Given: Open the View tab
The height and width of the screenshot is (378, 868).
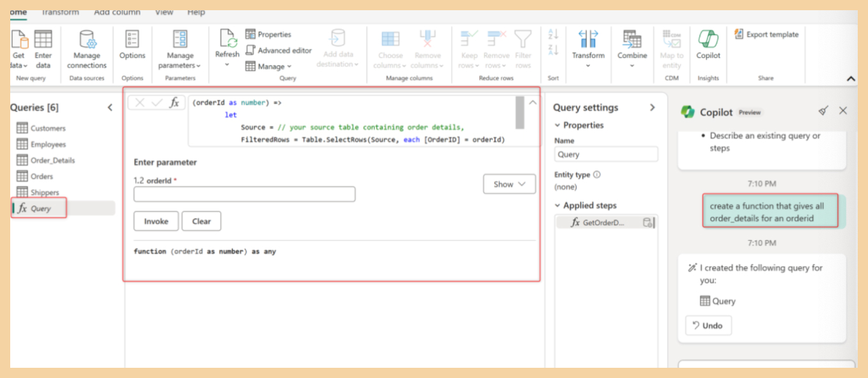Looking at the screenshot, I should 164,12.
